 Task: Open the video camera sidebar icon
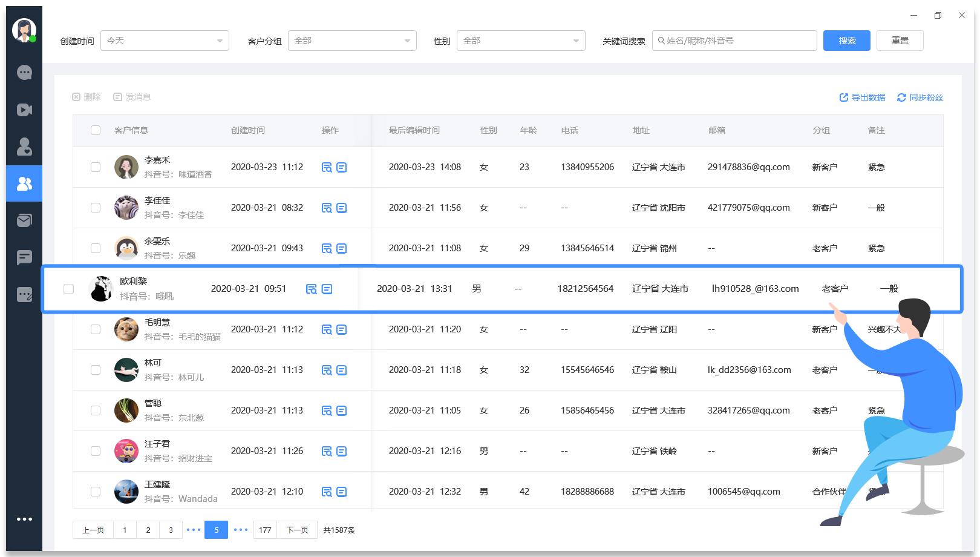pos(24,110)
